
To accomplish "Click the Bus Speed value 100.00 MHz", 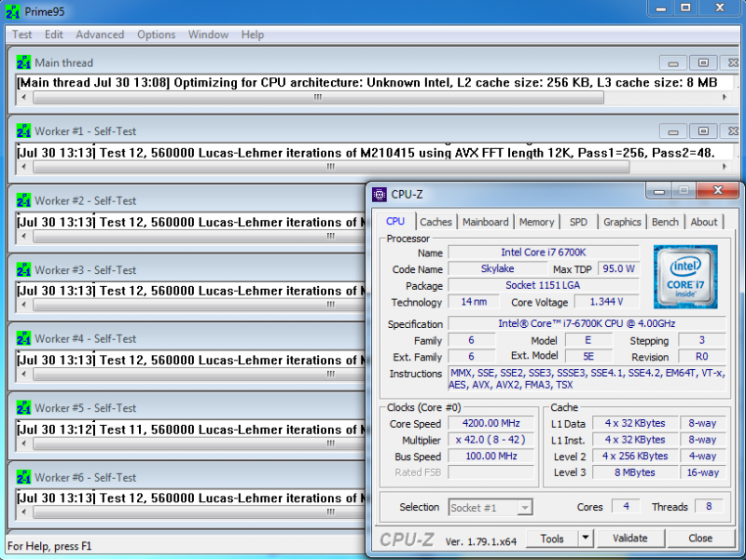I will [491, 457].
